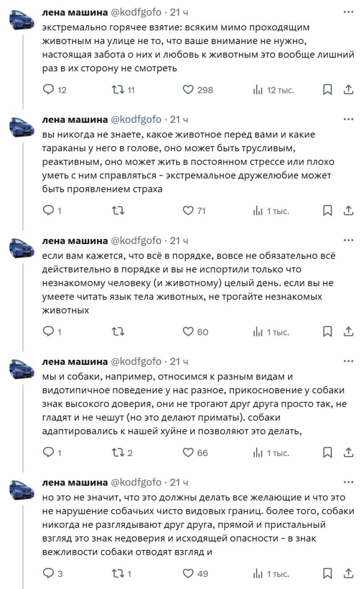
Task: Retweet the post with 2 retweets
Action: [118, 453]
